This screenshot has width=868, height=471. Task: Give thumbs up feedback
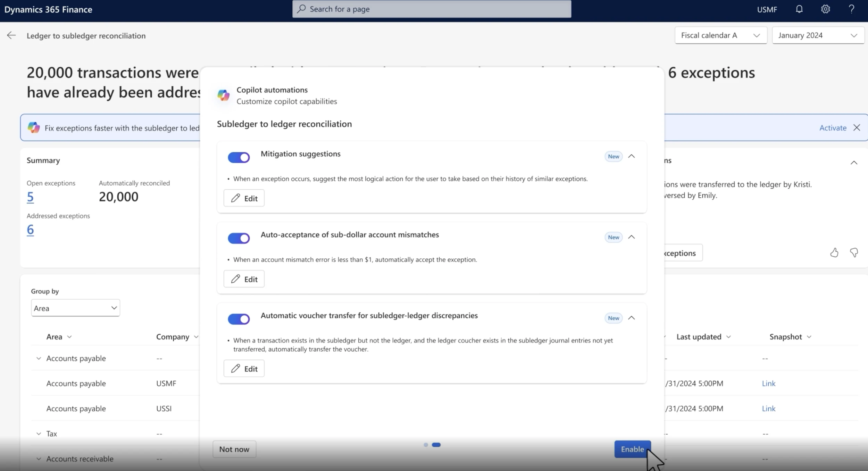(834, 252)
